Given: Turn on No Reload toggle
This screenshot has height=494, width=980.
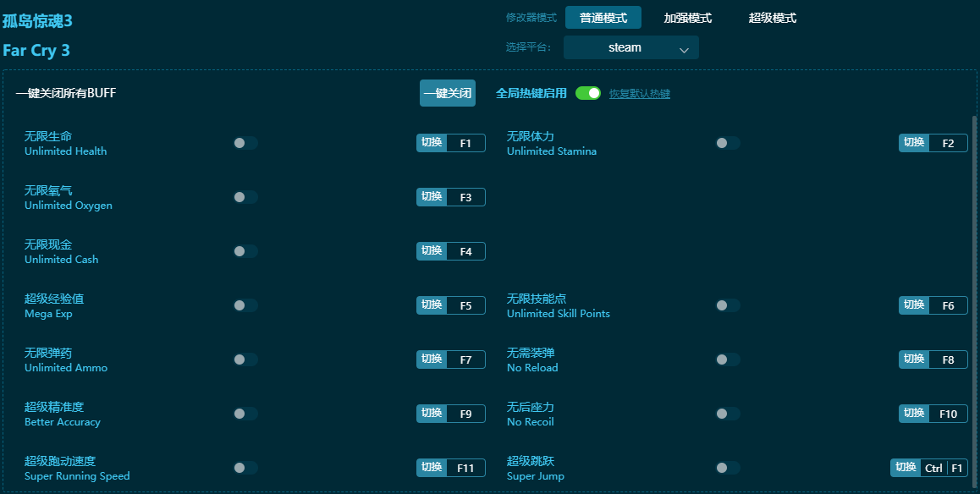Looking at the screenshot, I should point(728,360).
